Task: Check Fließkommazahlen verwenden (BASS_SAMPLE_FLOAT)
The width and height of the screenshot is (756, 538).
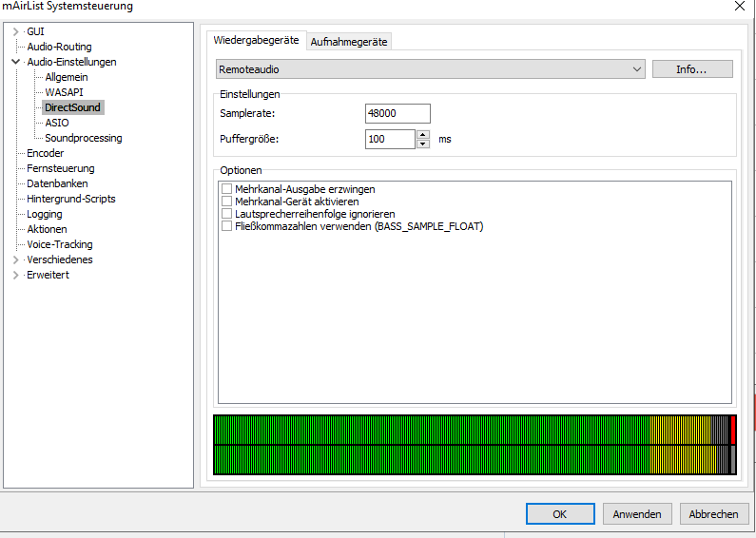Action: [x=226, y=227]
